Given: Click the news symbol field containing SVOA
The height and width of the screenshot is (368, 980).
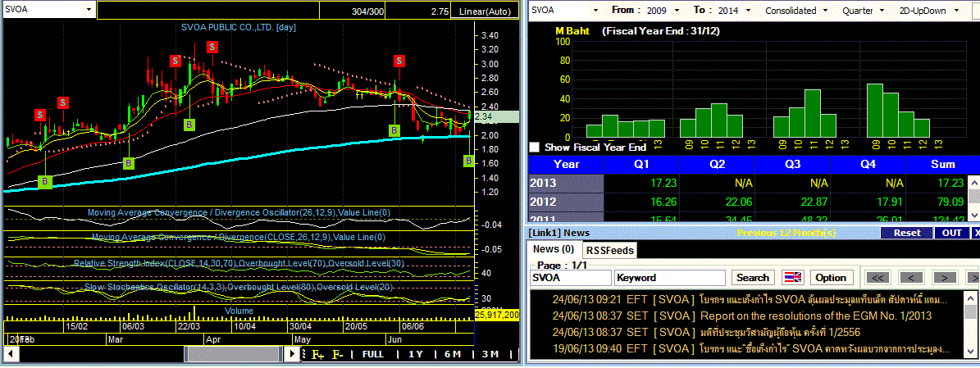Looking at the screenshot, I should pyautogui.click(x=571, y=277).
